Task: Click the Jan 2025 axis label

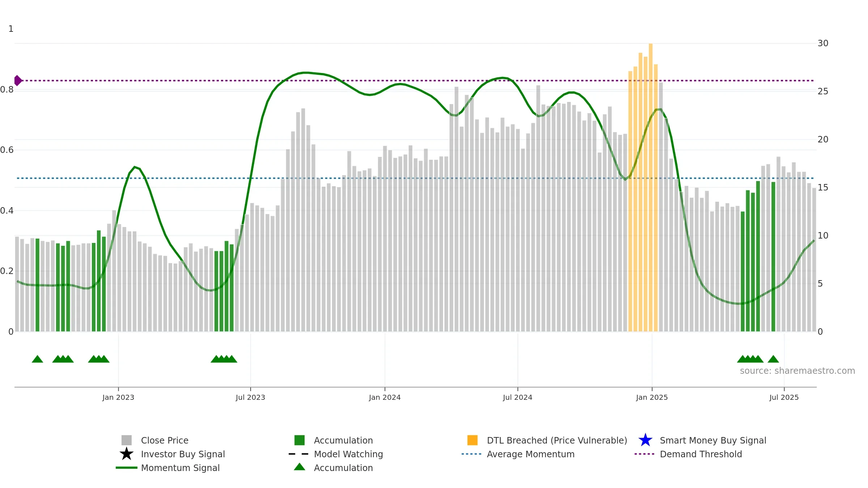Action: (652, 398)
